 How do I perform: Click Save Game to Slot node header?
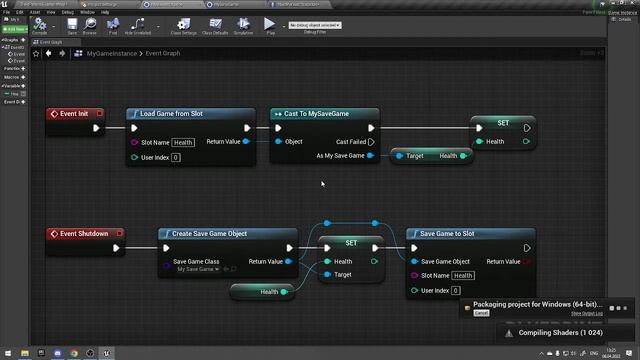click(x=471, y=233)
